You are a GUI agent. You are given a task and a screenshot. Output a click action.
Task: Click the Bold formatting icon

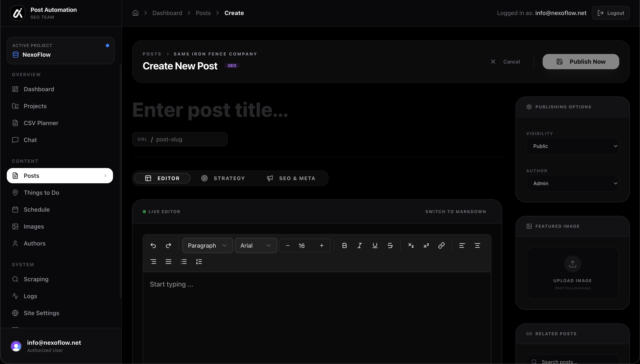click(344, 245)
